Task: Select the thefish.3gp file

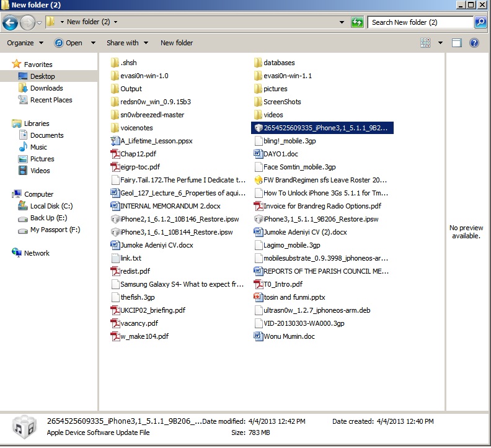Action: [133, 297]
